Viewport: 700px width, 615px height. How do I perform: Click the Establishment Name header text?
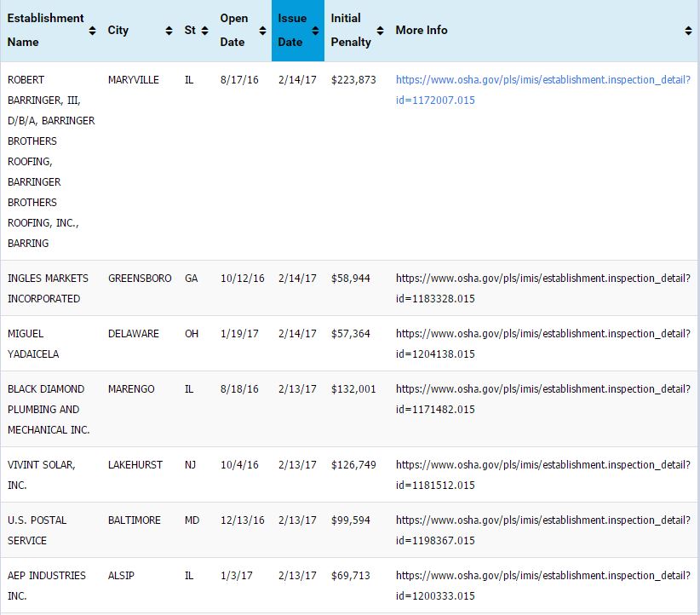pos(45,30)
